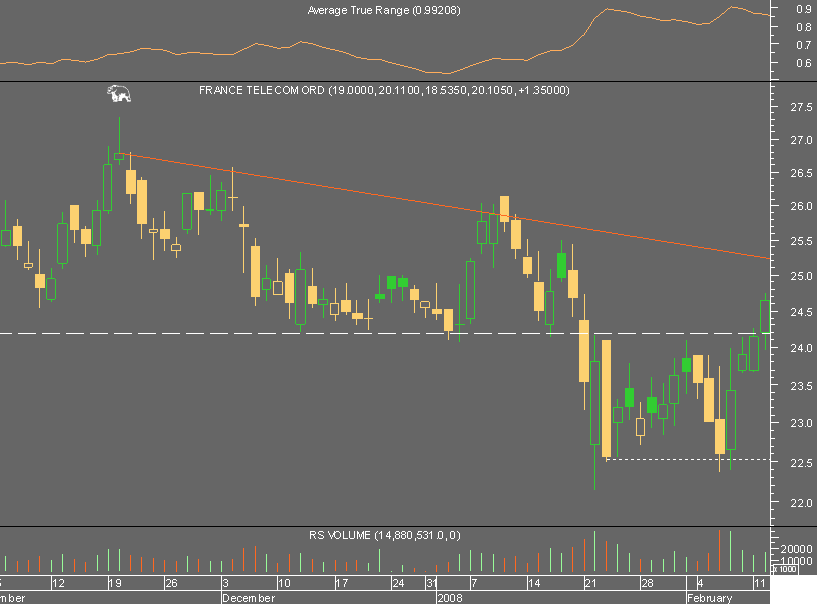
Task: Click the 17 date label on the time axis
Action: click(342, 583)
